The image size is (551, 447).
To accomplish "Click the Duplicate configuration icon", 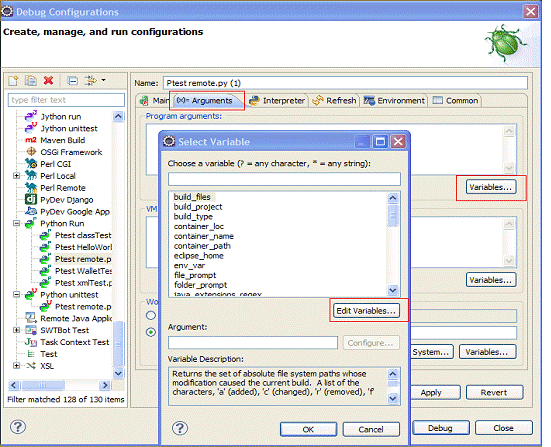I will click(31, 81).
